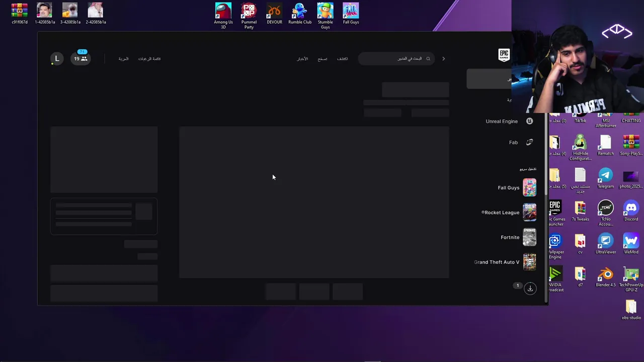Select the obs-studio folder on the desktop
Image resolution: width=644 pixels, height=362 pixels.
pos(631,309)
